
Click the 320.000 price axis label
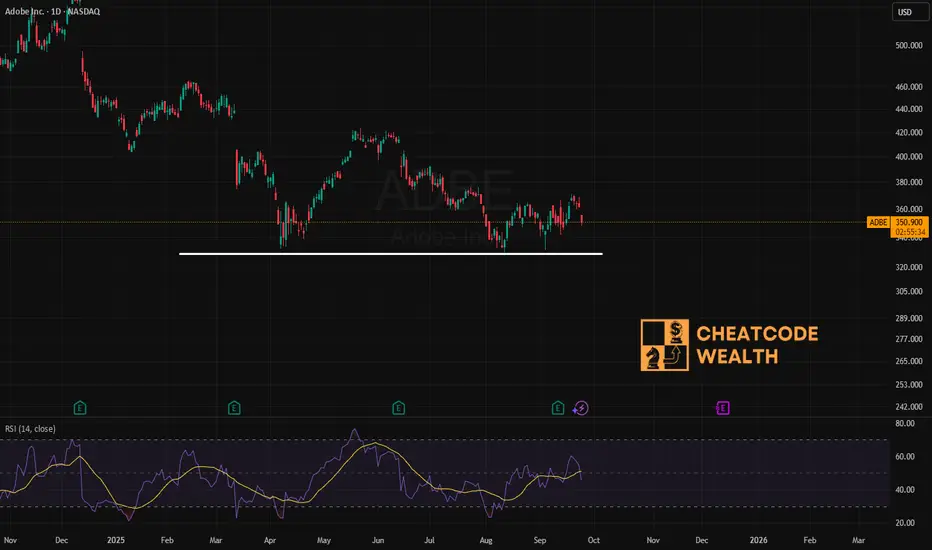tap(909, 268)
